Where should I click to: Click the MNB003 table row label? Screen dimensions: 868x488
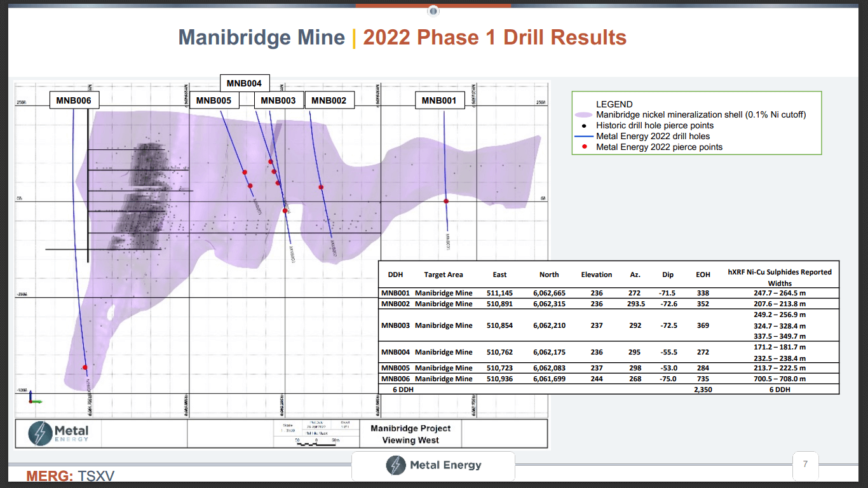coord(397,325)
